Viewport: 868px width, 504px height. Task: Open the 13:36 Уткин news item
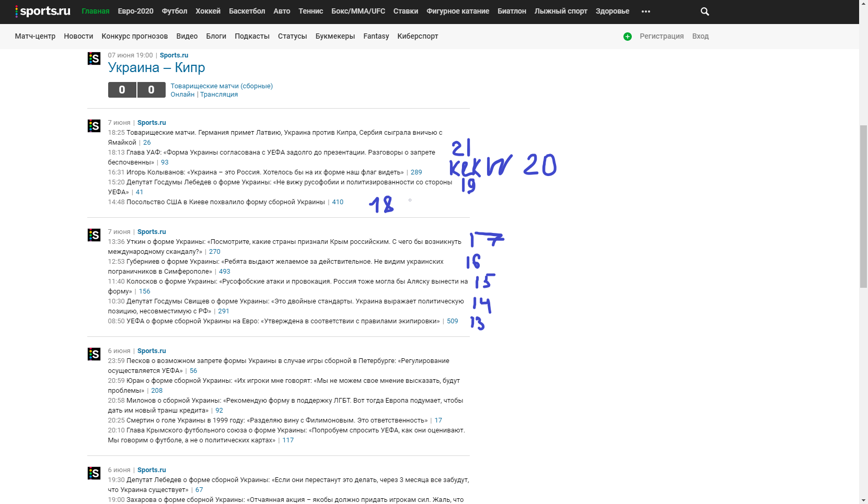pos(284,247)
